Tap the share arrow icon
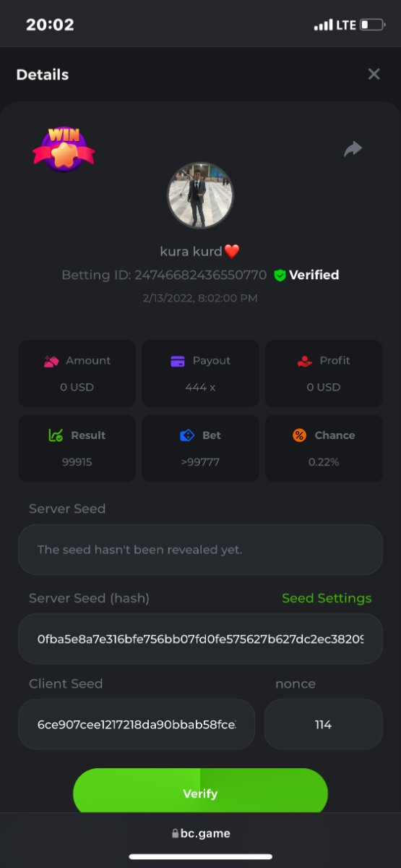Image resolution: width=401 pixels, height=868 pixels. (353, 149)
